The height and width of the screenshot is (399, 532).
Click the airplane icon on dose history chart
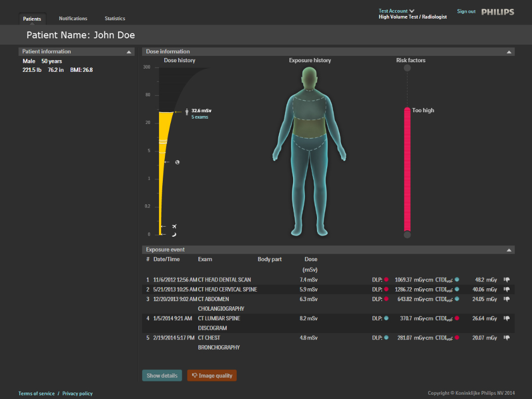(x=174, y=226)
